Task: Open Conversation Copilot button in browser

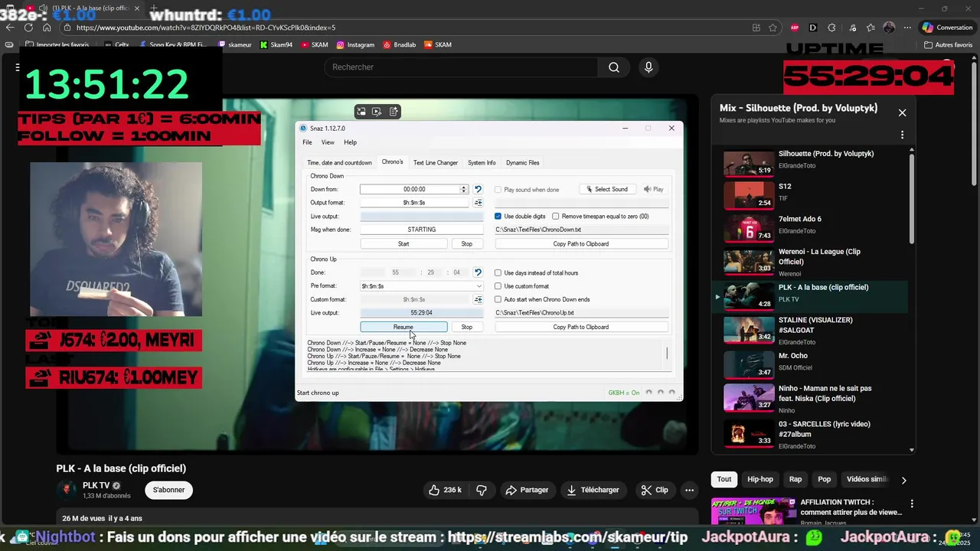Action: click(x=947, y=28)
